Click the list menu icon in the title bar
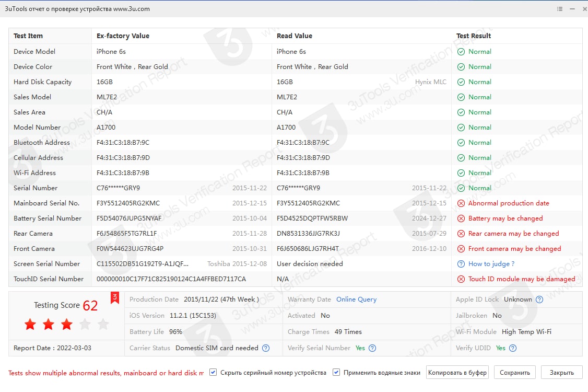The image size is (588, 392). [559, 9]
